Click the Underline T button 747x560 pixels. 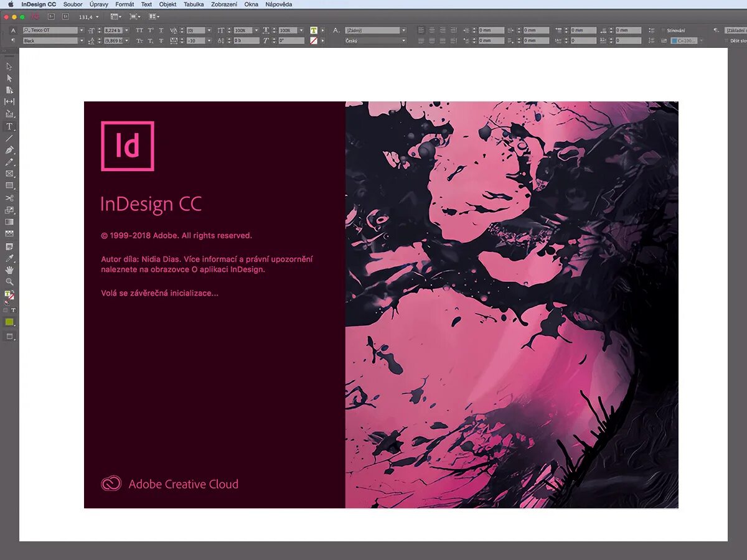click(161, 30)
